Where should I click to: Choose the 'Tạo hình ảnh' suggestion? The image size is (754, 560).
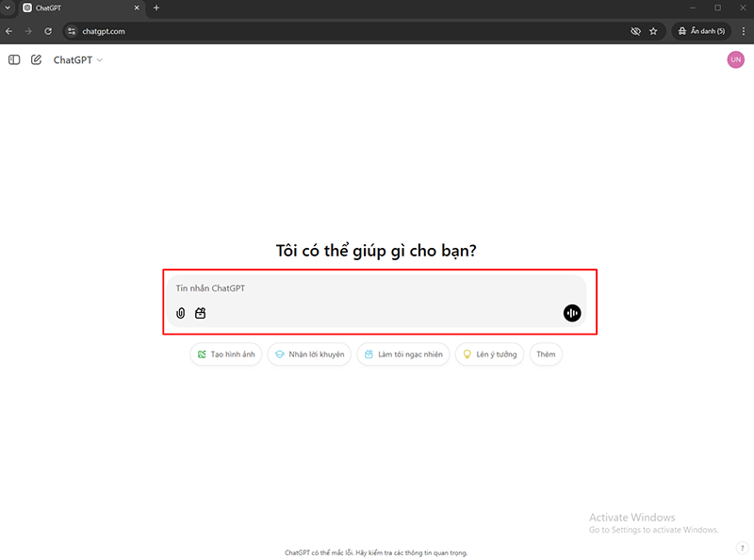point(226,354)
